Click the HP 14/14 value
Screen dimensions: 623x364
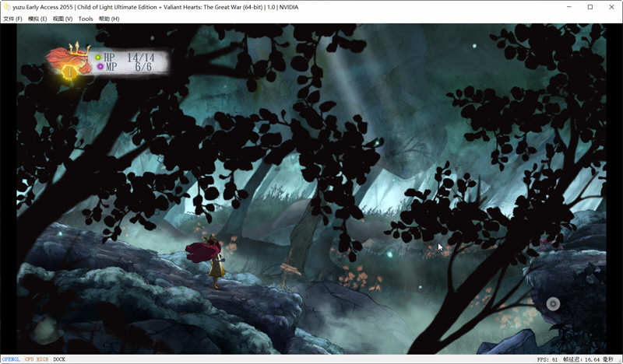pyautogui.click(x=141, y=58)
